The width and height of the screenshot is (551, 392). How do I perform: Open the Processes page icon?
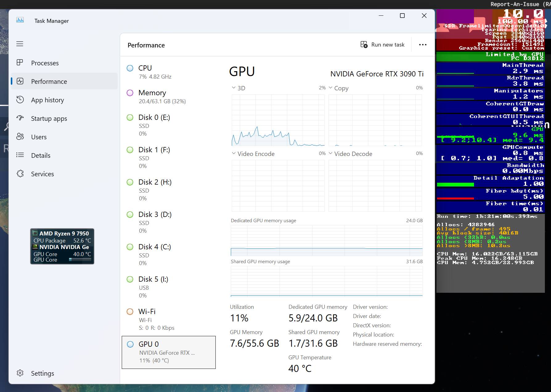click(x=20, y=63)
